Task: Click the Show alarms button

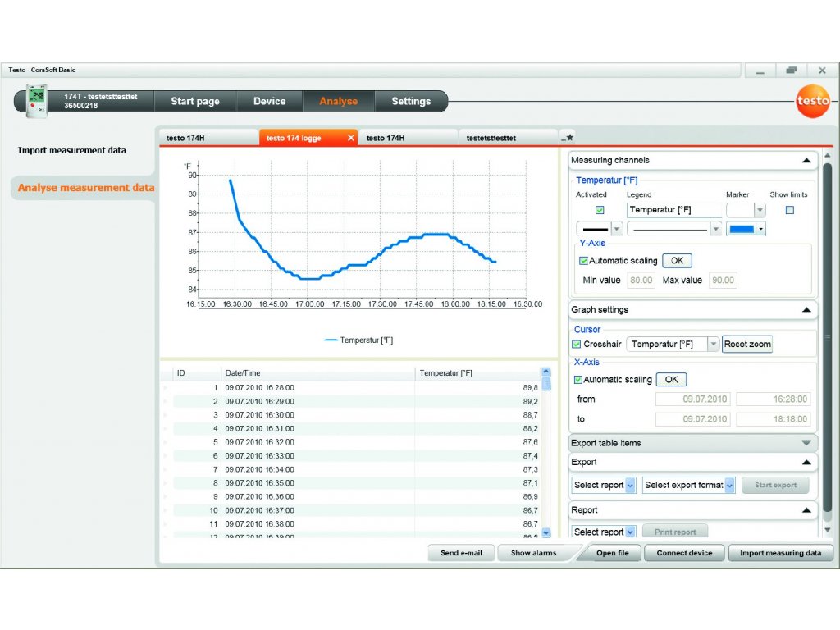Action: point(533,553)
